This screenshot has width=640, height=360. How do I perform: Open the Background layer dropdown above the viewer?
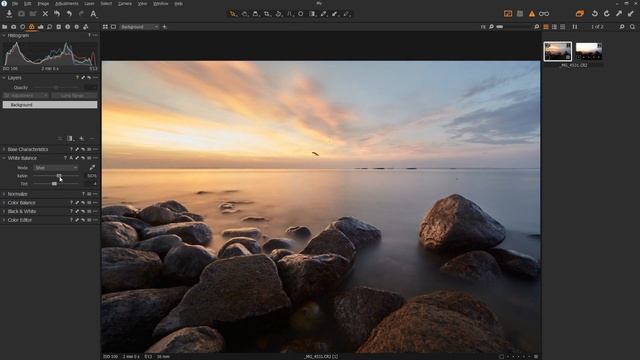pos(139,27)
